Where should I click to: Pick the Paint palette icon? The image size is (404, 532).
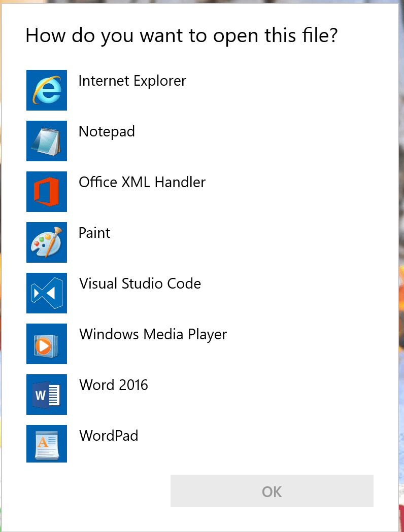(x=47, y=242)
